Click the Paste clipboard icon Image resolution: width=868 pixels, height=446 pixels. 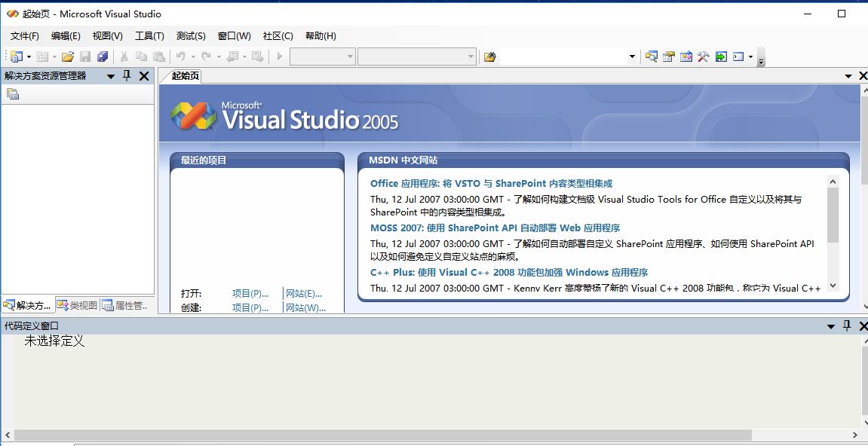coord(159,57)
